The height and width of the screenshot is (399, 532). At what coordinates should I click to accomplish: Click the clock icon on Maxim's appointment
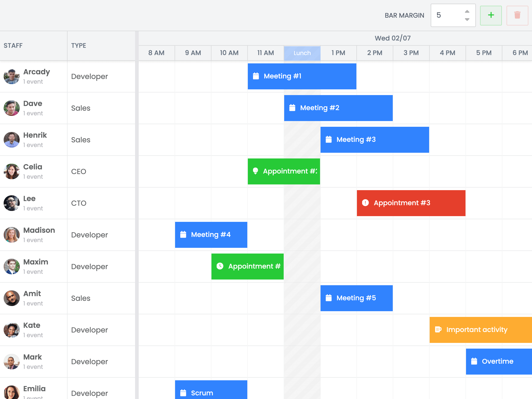pyautogui.click(x=220, y=266)
